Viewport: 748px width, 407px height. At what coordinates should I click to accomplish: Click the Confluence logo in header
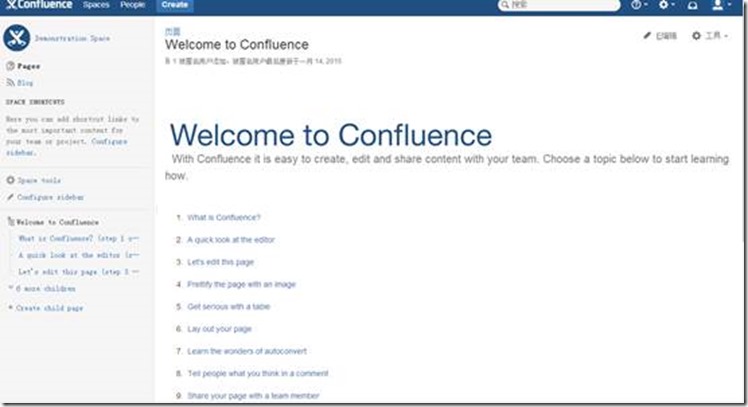[39, 5]
